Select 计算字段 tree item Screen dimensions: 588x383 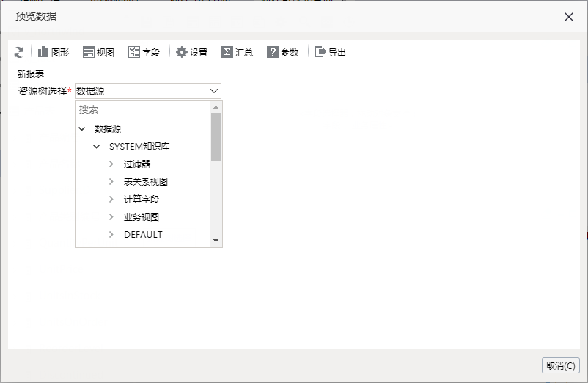pyautogui.click(x=142, y=199)
